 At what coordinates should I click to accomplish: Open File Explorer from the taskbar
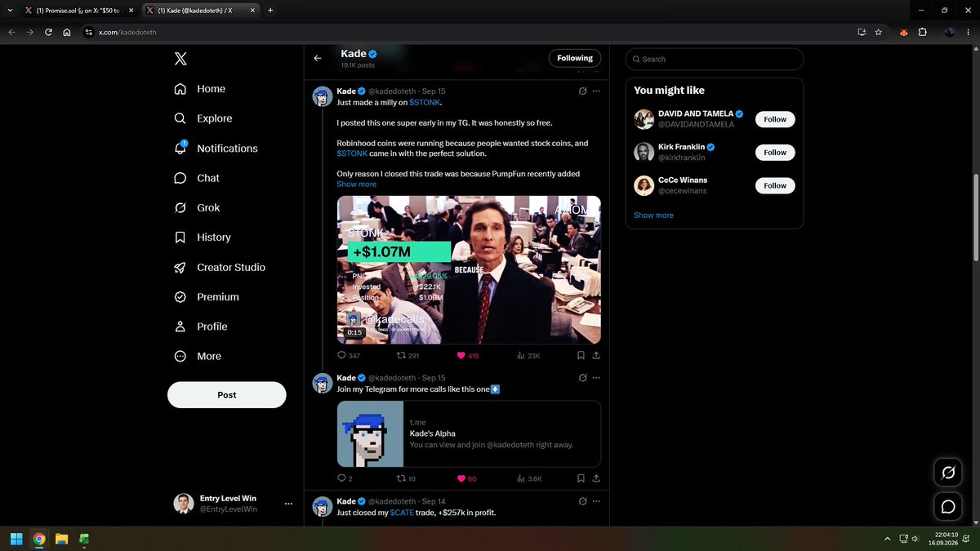(61, 539)
